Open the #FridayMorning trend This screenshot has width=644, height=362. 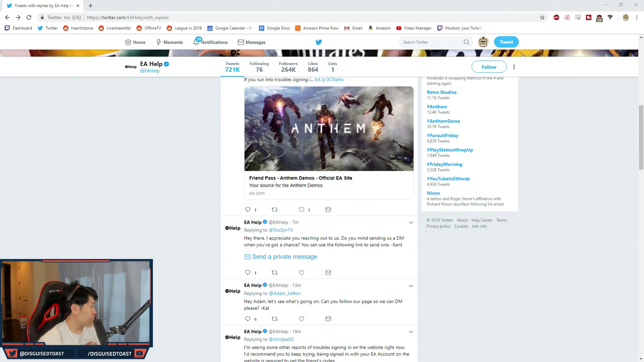point(444,164)
